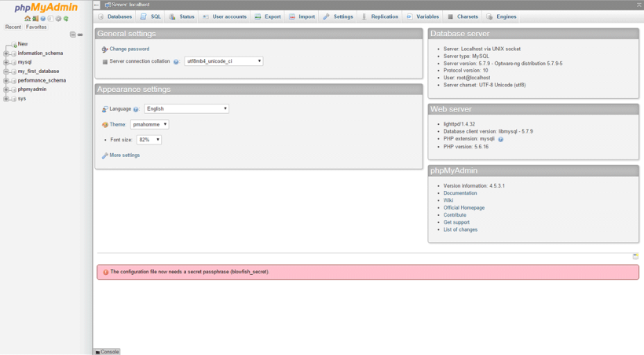Open the Databases tab
This screenshot has width=644, height=355.
coord(115,16)
